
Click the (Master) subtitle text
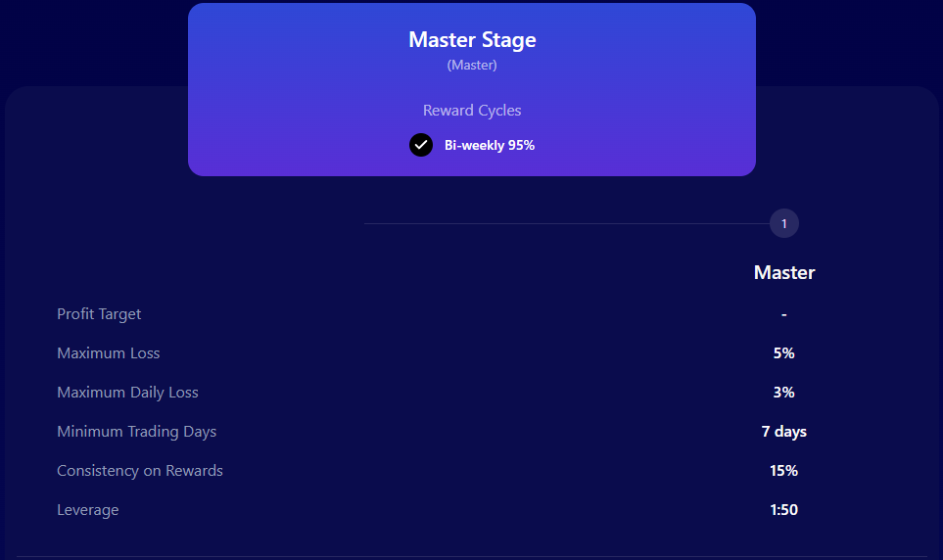coord(472,66)
